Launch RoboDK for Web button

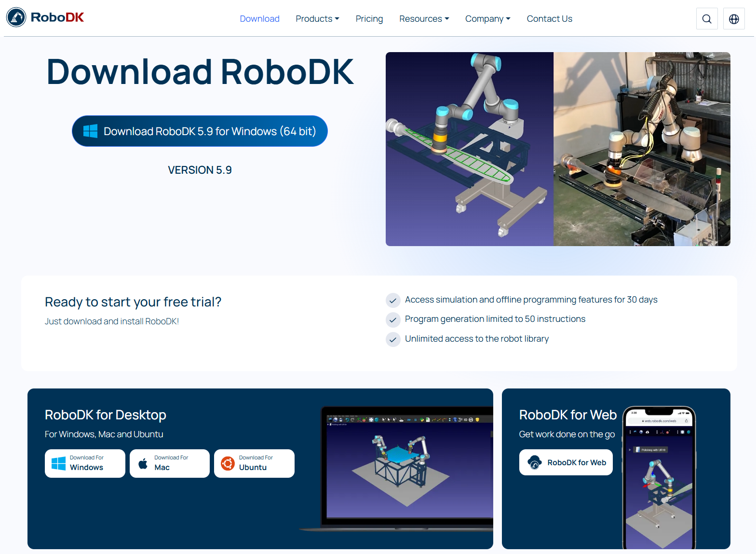[x=566, y=462]
